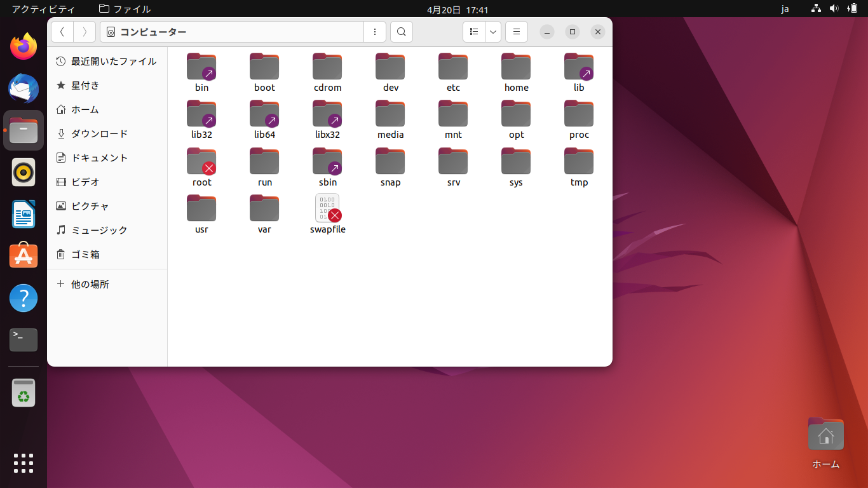The width and height of the screenshot is (868, 488).
Task: Open ミュージック in sidebar
Action: coord(107,231)
